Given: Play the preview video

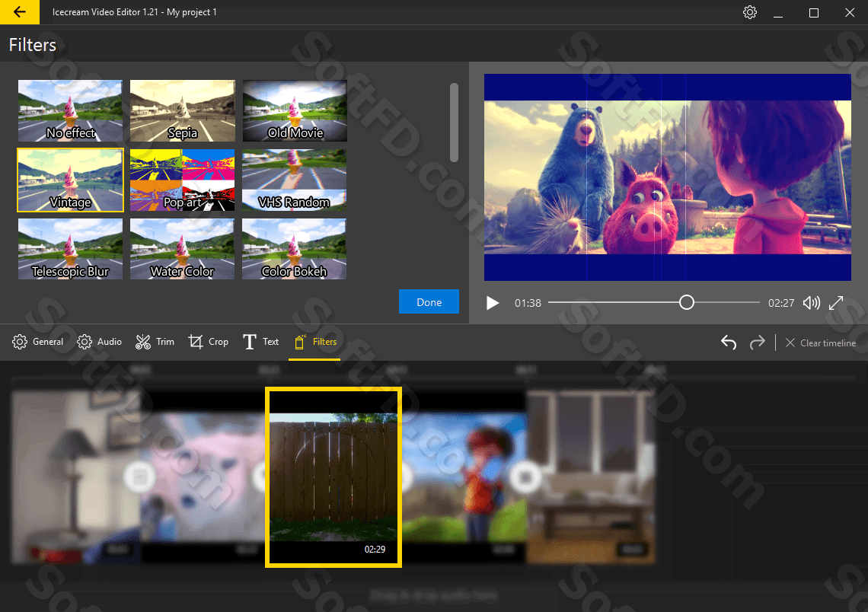Looking at the screenshot, I should point(492,303).
